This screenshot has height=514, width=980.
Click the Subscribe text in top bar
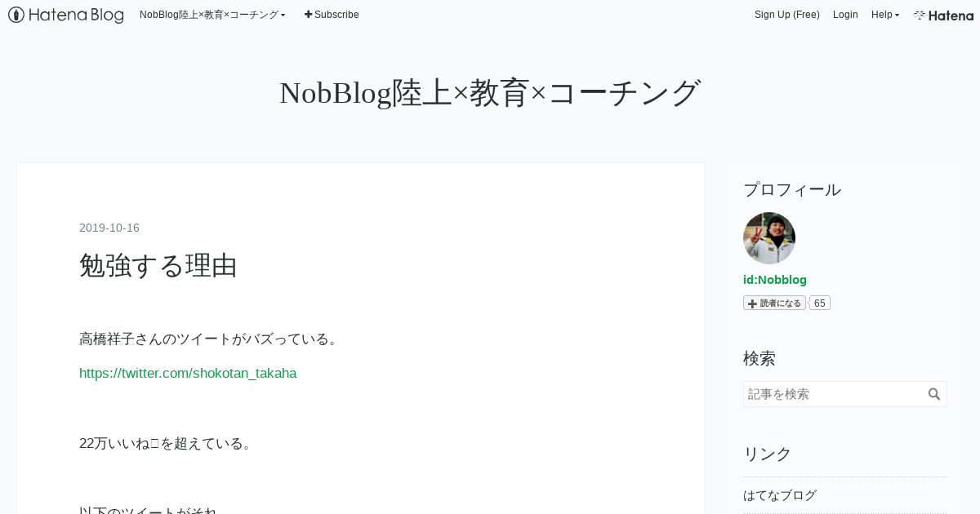point(336,15)
